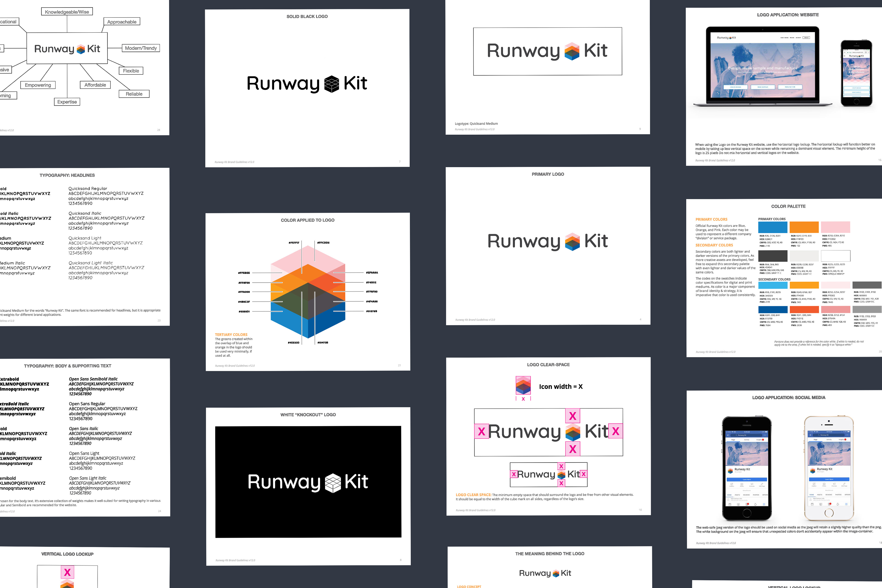
Task: Click the "#F57F17" hex label
Action: pyautogui.click(x=294, y=243)
